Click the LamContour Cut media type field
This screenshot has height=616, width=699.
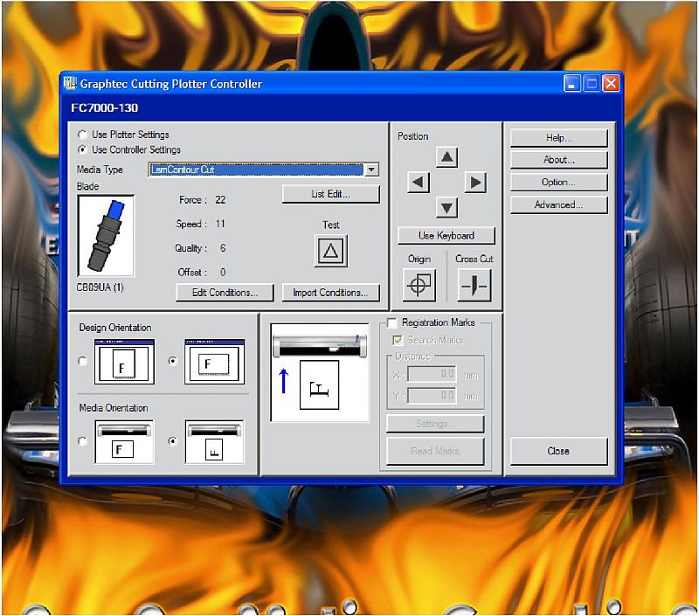point(256,170)
